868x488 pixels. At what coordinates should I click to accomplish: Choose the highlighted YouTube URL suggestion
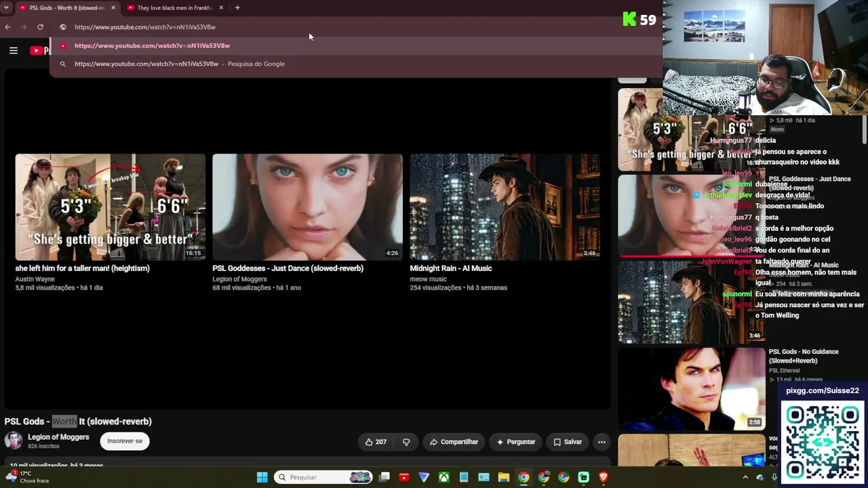click(356, 45)
